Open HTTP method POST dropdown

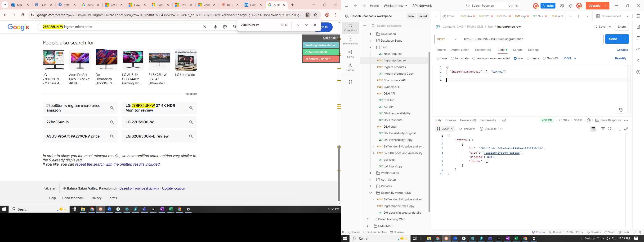click(x=447, y=39)
